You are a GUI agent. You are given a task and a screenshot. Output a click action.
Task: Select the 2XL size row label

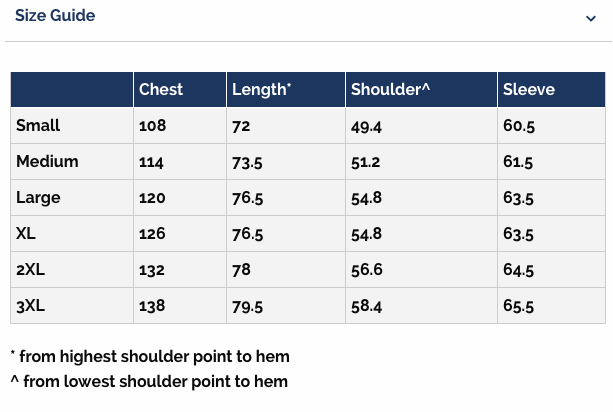click(30, 270)
